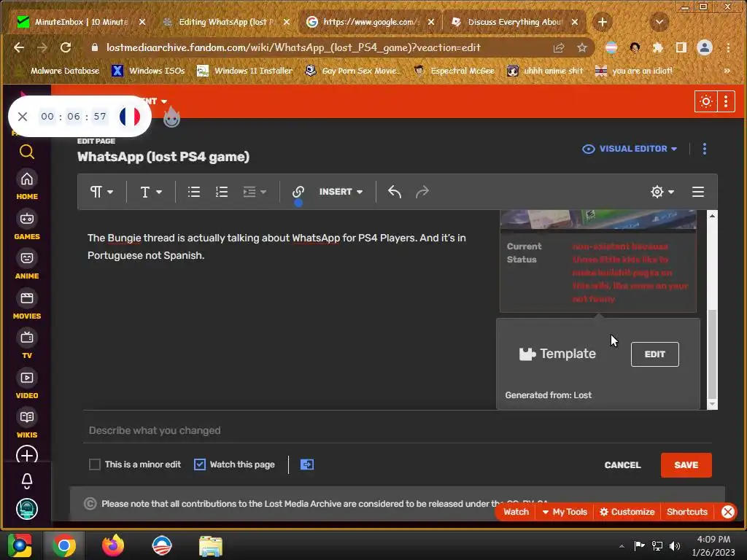
Task: Redo the edit
Action: click(x=422, y=192)
